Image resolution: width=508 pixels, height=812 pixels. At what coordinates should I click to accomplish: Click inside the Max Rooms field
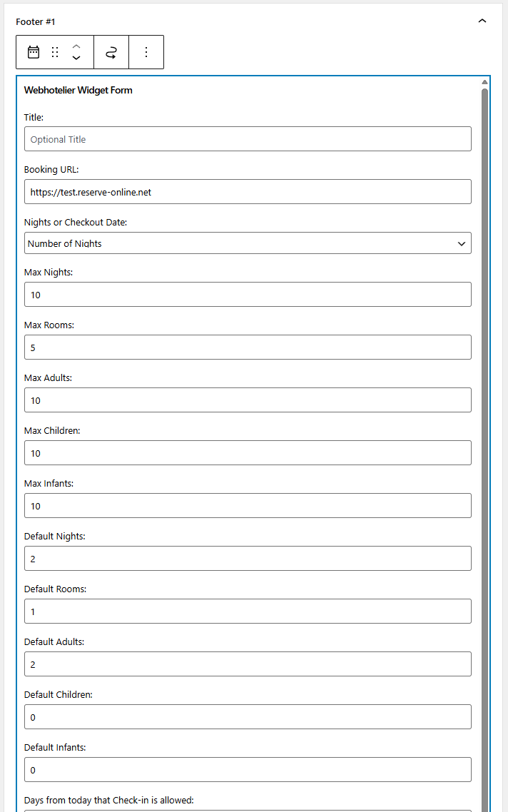[246, 347]
